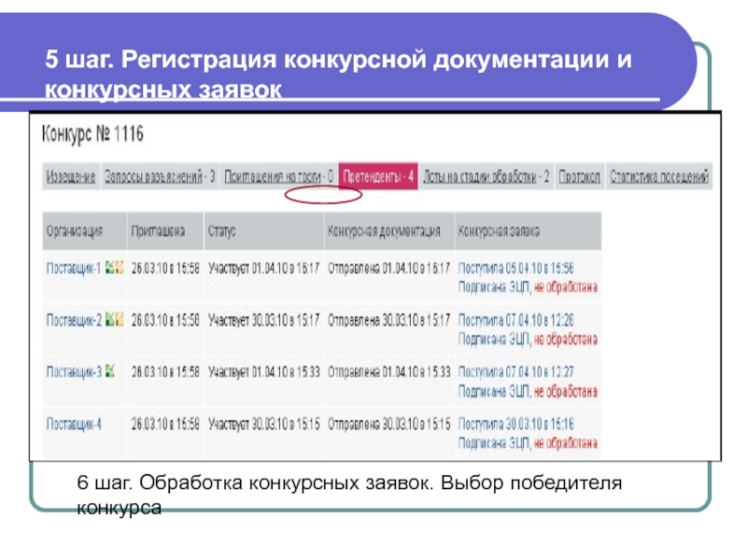Select cell Отправлена 01.04.10 в 15:33

(388, 371)
